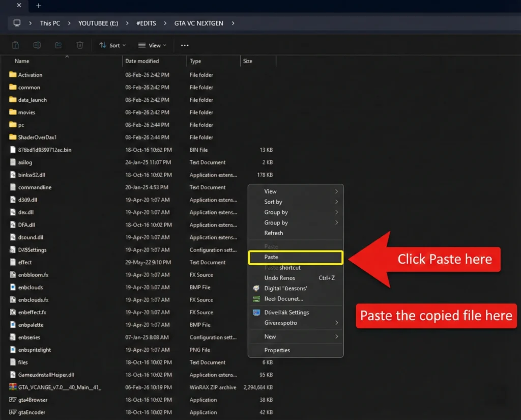Select Refresh from the context menu
Image resolution: width=521 pixels, height=420 pixels.
point(274,233)
